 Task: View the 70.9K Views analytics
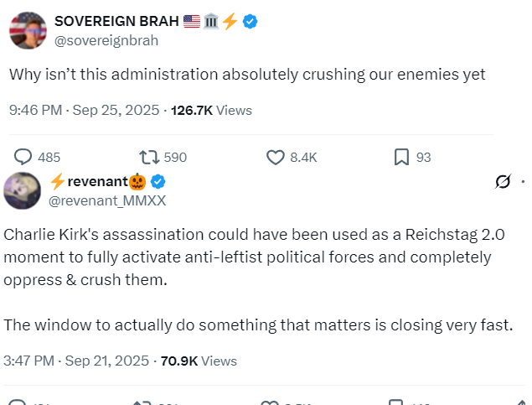click(x=197, y=361)
